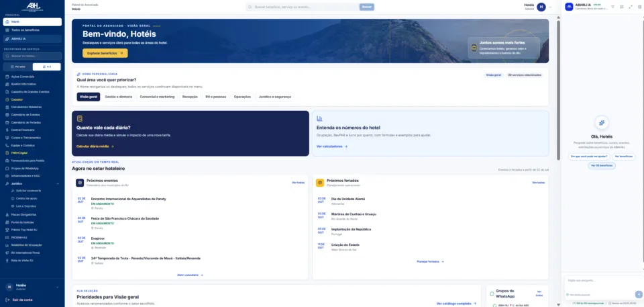Click the Cursos e Treinamentos icon
Screen dimensions: 644x307
coord(7,138)
